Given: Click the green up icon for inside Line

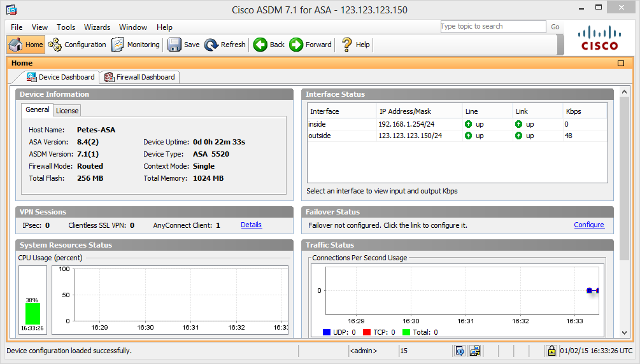Looking at the screenshot, I should [x=468, y=124].
